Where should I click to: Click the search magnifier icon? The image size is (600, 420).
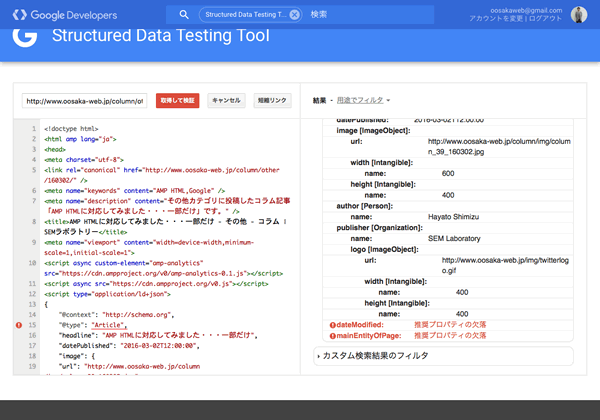pos(184,15)
